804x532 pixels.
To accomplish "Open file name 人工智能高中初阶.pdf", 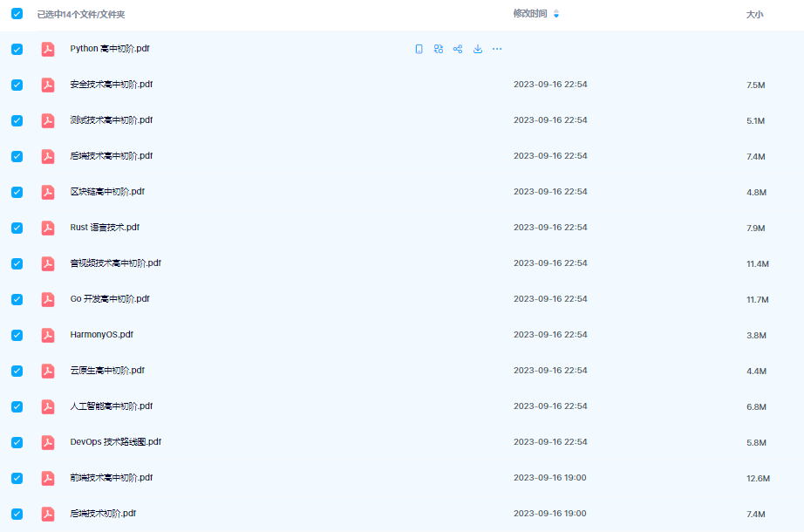I will (112, 406).
